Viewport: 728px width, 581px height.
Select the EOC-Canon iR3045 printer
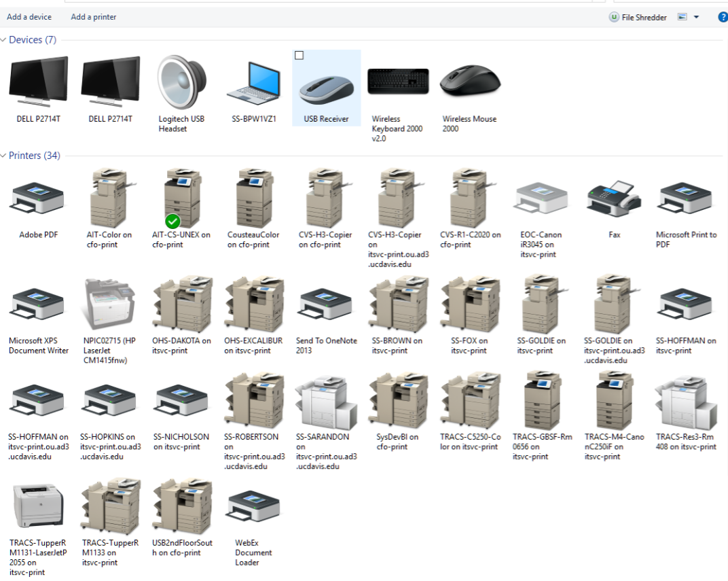[x=541, y=219]
